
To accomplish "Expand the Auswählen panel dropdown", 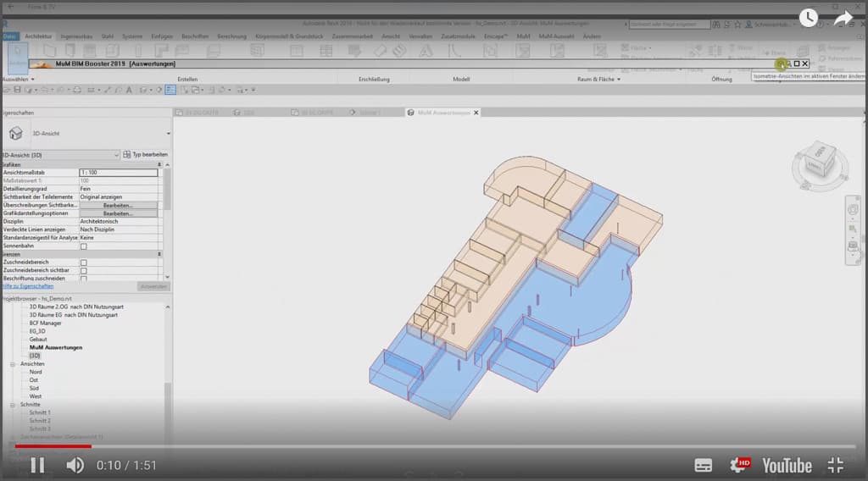I will click(x=33, y=80).
